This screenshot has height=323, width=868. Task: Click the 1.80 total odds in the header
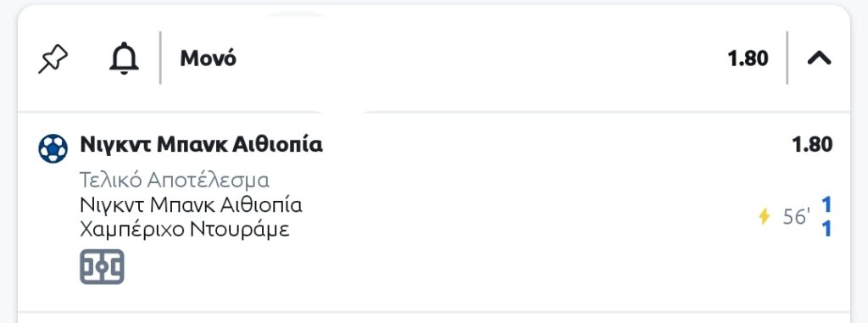748,58
